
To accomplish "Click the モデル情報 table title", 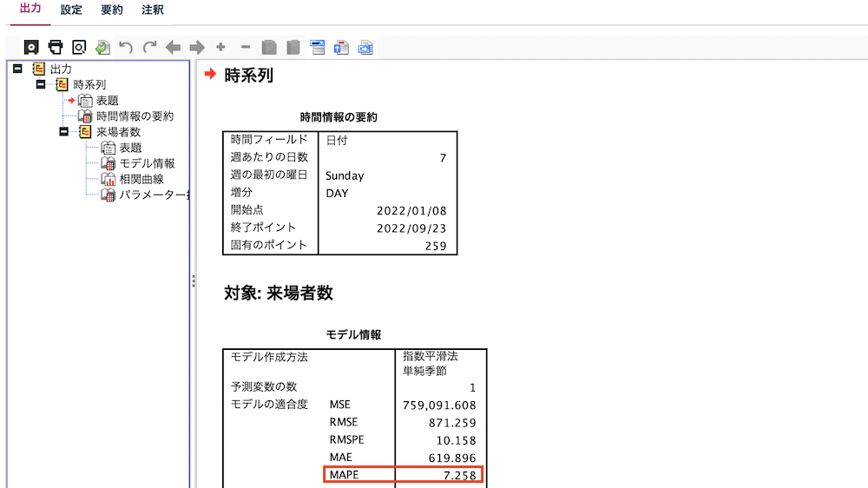I will pos(354,335).
